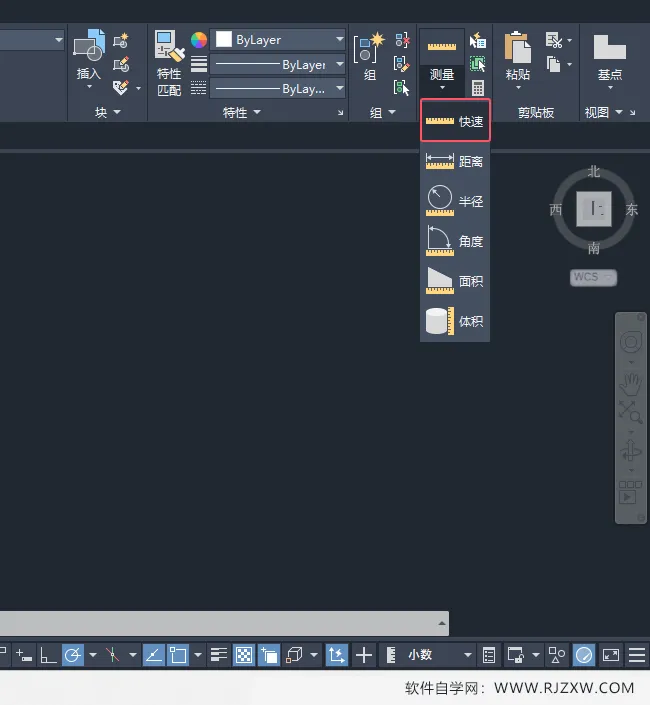The height and width of the screenshot is (705, 650).
Task: Toggle polar tracking in status bar
Action: pos(72,655)
